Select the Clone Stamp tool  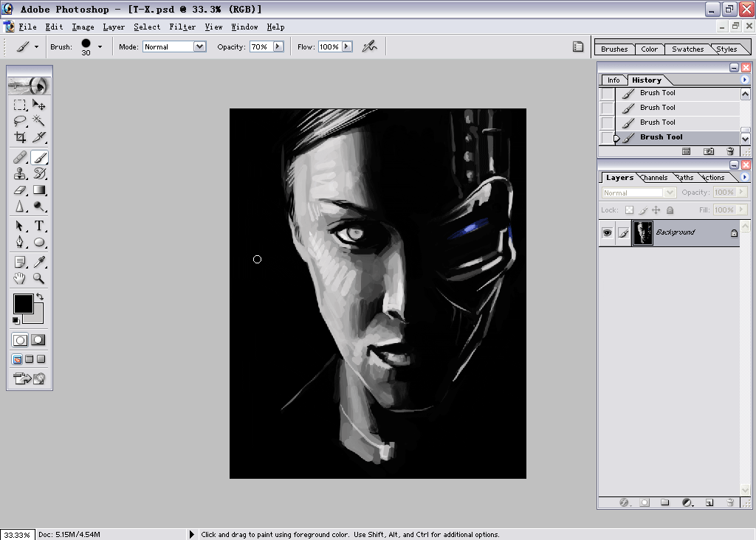click(20, 173)
